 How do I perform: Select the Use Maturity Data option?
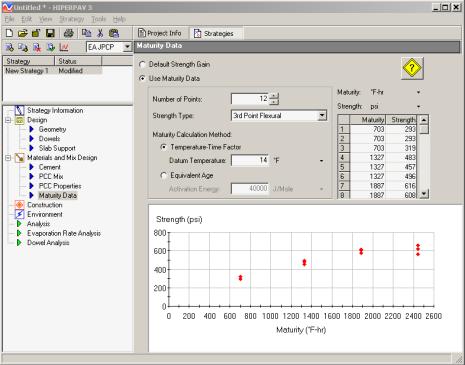pos(142,79)
